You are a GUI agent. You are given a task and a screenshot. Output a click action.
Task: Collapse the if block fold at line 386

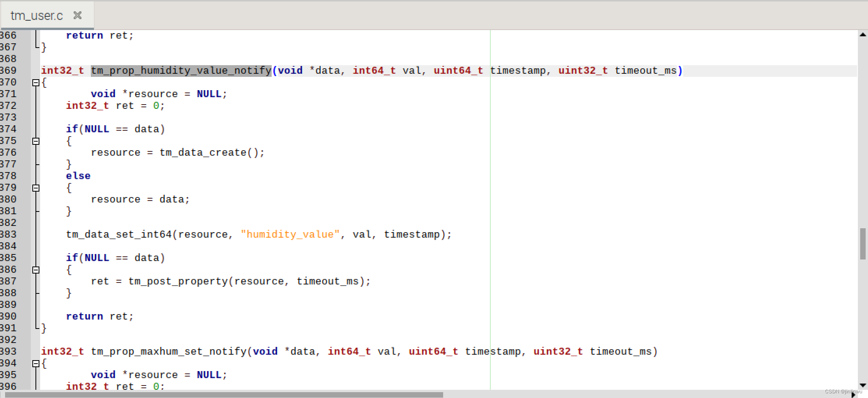(x=36, y=270)
